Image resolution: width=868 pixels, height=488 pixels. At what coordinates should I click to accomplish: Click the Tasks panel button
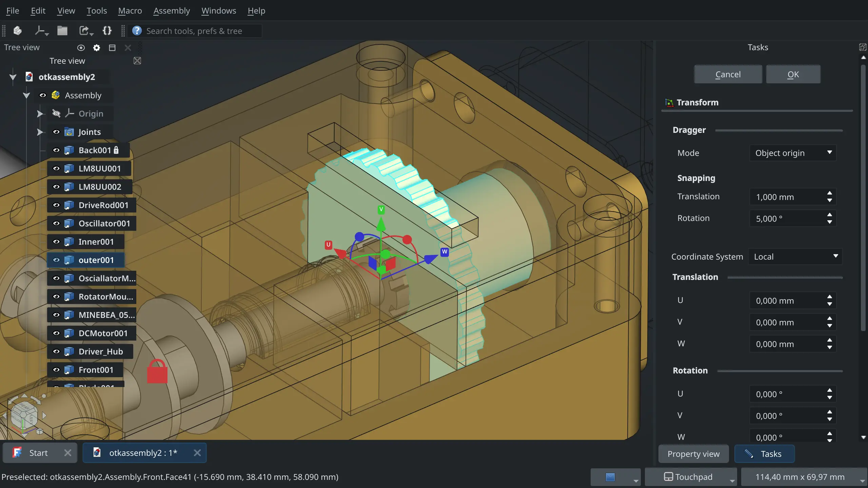(764, 454)
